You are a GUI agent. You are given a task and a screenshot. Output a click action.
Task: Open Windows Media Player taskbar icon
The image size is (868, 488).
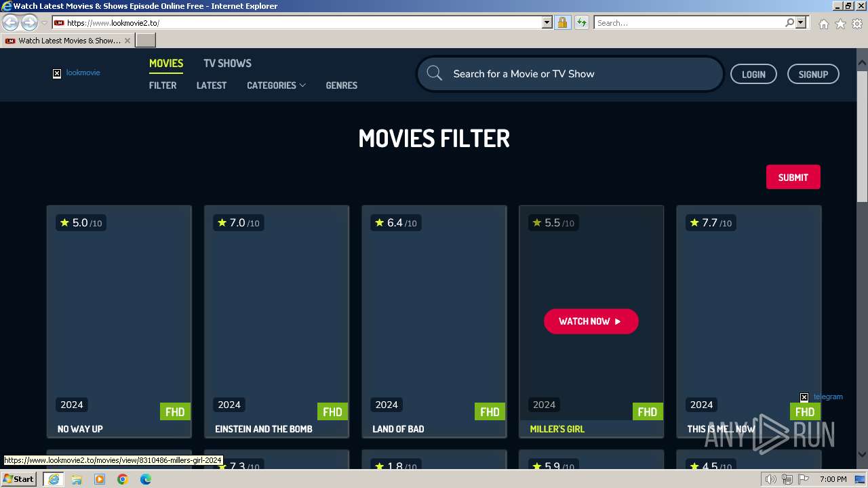point(100,479)
